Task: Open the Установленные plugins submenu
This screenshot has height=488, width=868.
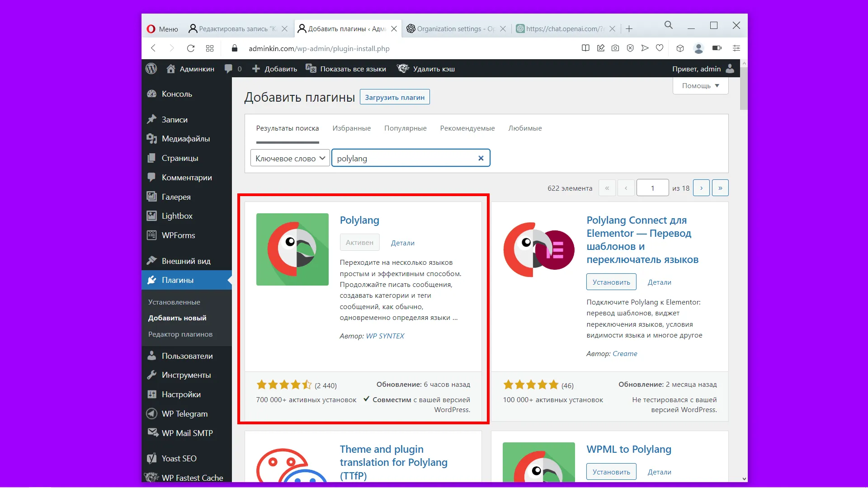Action: point(174,302)
